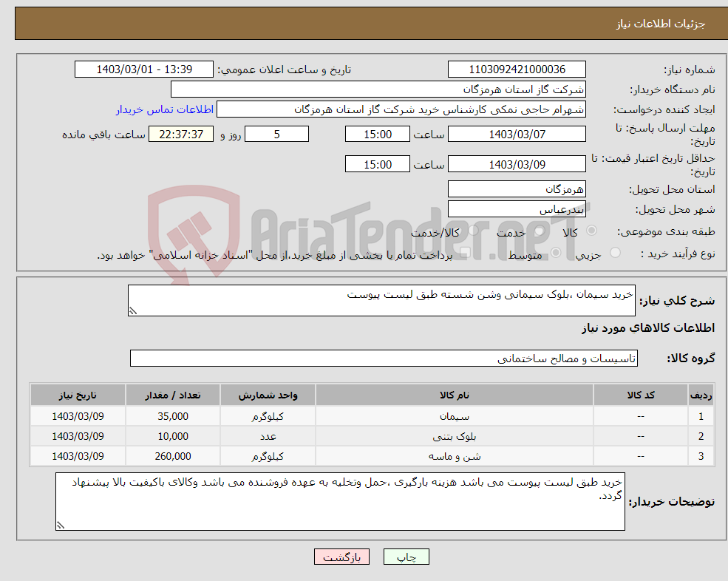Click the resize handle of description textarea

click(133, 311)
